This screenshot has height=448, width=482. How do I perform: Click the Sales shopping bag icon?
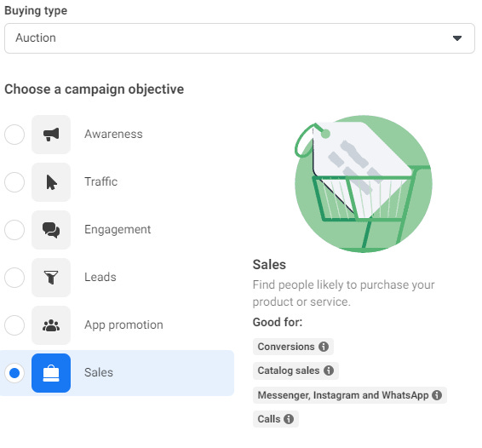51,373
